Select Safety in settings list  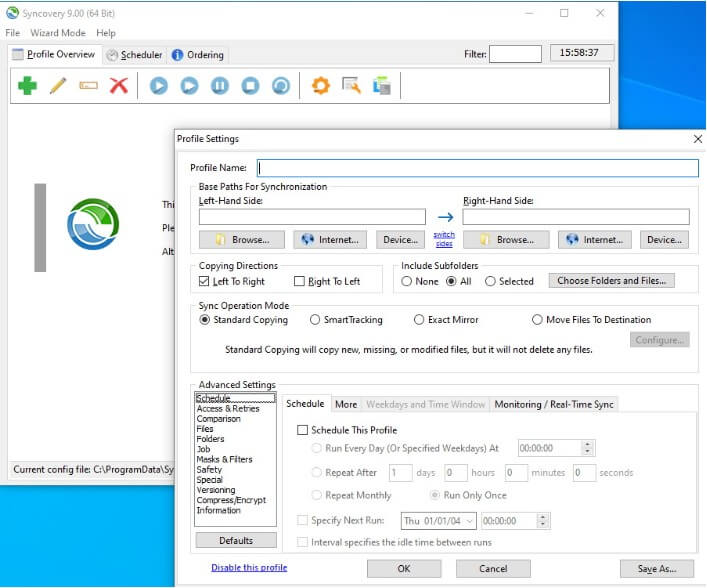point(209,469)
